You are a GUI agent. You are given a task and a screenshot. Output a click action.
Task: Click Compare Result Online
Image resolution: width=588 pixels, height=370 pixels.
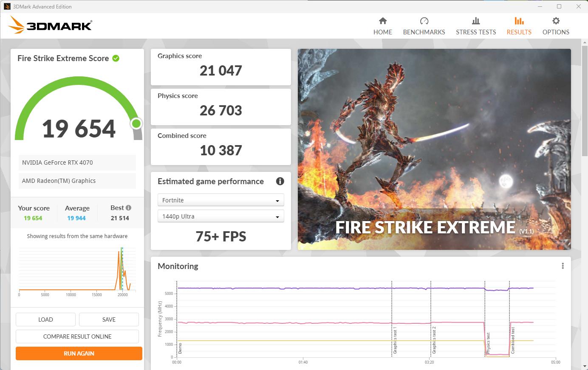coord(77,336)
